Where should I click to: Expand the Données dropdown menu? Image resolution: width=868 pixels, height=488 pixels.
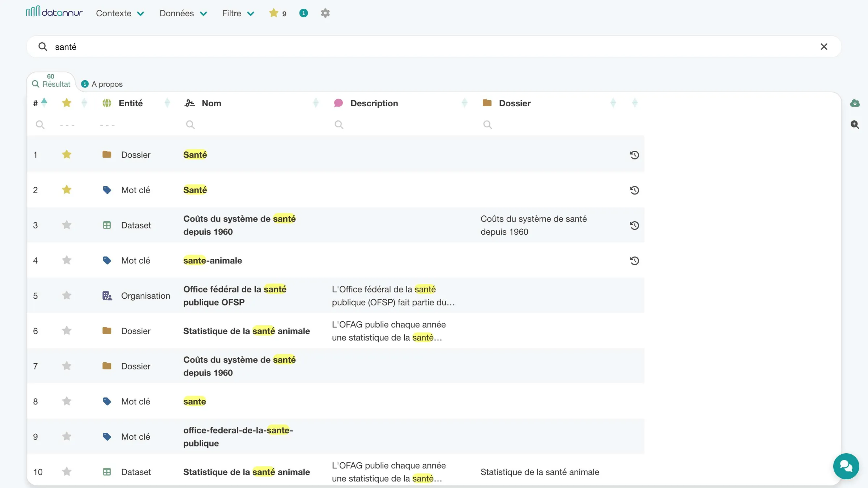tap(183, 13)
